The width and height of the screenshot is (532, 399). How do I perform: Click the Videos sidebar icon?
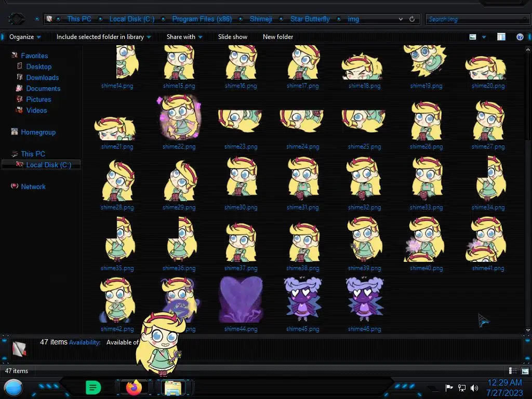(x=20, y=110)
